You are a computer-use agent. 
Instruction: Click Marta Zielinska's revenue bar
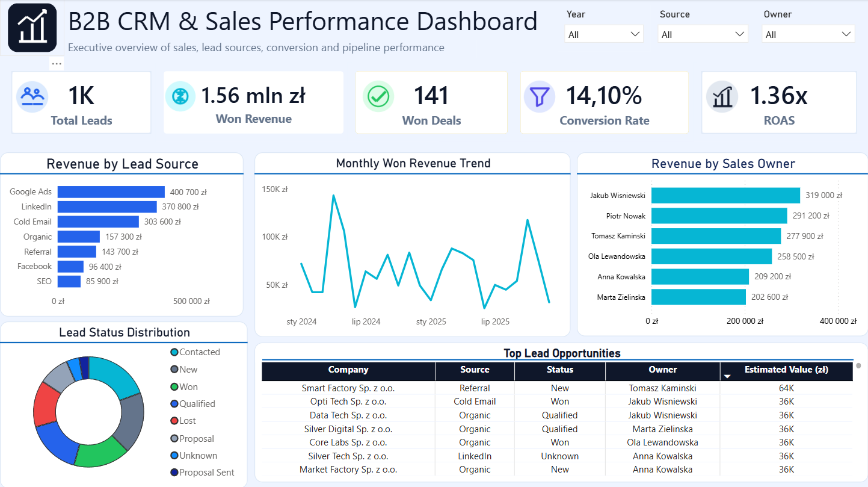698,297
